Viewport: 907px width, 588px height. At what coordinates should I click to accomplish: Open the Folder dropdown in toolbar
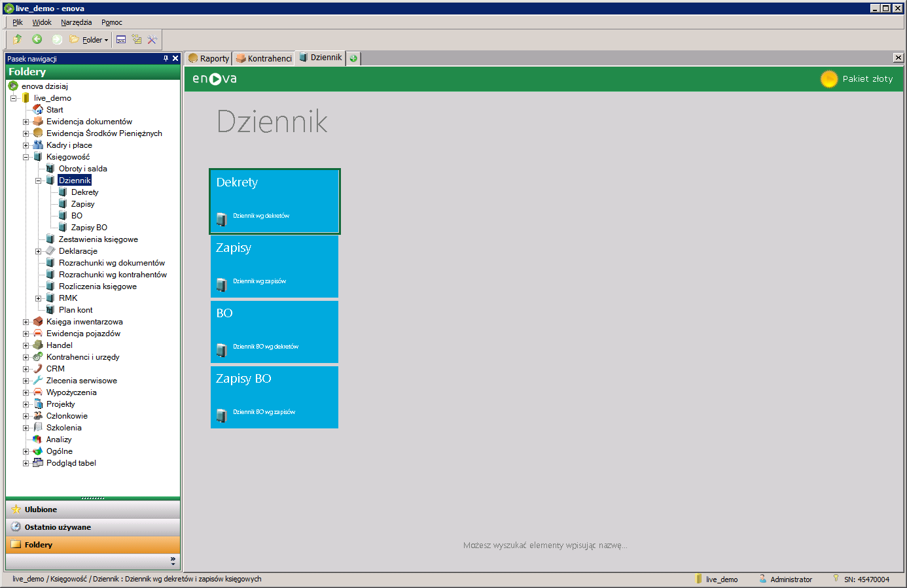[x=89, y=40]
